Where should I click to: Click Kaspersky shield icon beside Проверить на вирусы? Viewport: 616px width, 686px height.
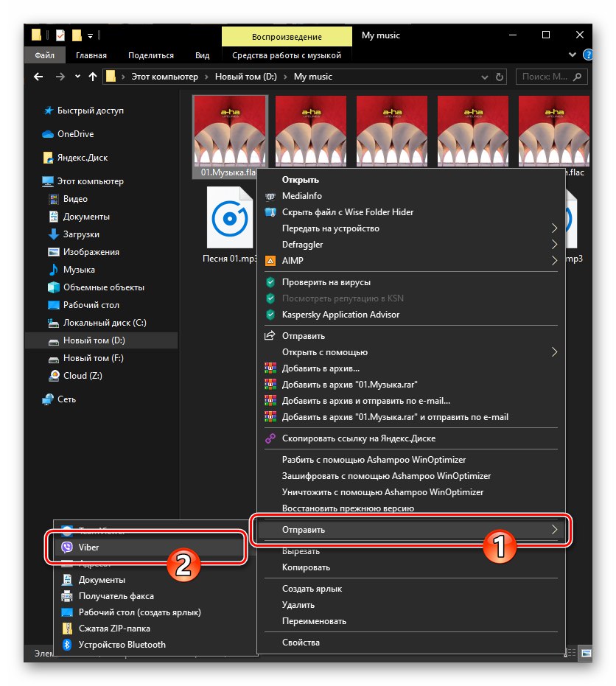tap(270, 282)
